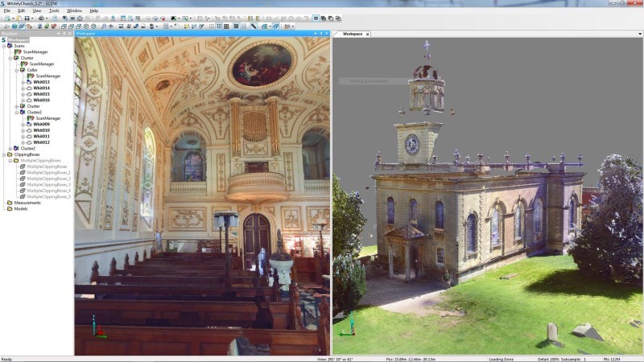This screenshot has height=362, width=644.
Task: Click the globe icon in the second toolbar
Action: [x=14, y=27]
